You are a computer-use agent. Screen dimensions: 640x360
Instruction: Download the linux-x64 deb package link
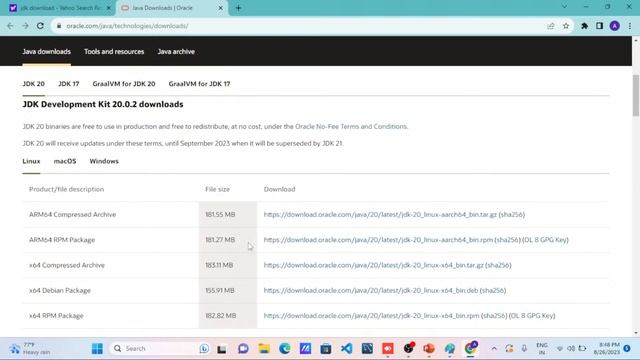[x=371, y=290]
